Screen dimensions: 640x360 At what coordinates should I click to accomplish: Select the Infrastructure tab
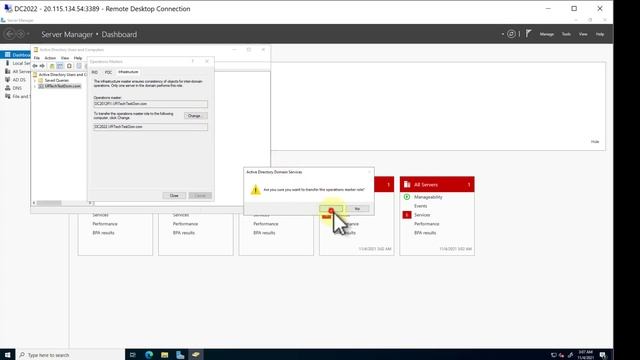[128, 72]
